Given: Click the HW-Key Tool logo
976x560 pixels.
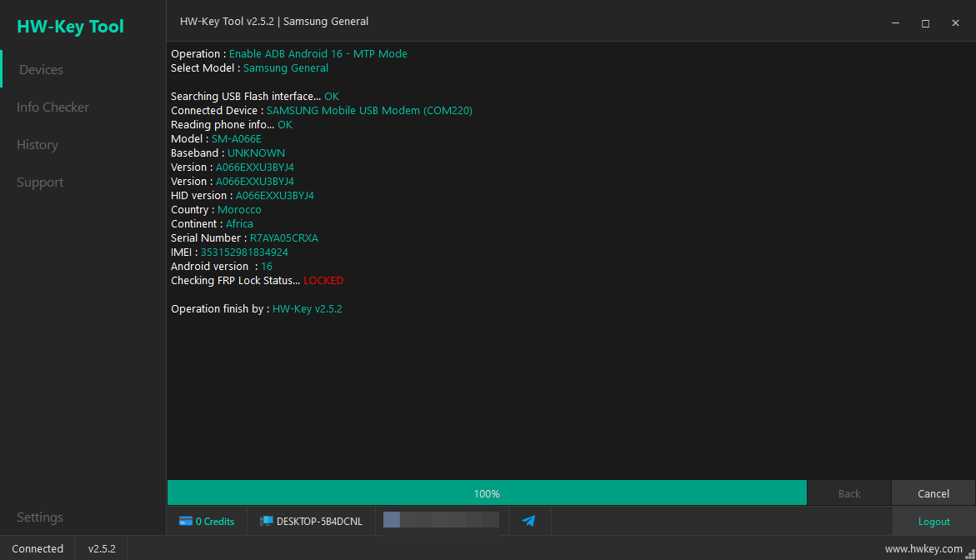Looking at the screenshot, I should (70, 26).
